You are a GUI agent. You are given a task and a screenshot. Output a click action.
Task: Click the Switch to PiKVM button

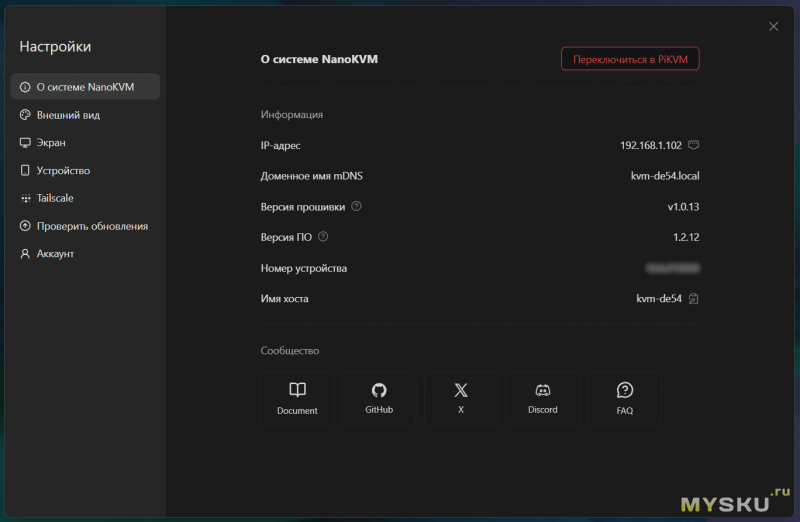click(630, 59)
